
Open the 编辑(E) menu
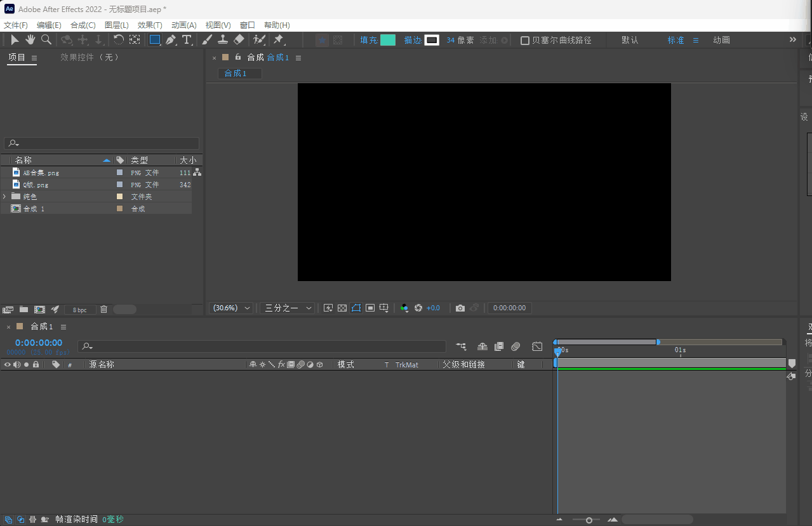click(49, 25)
